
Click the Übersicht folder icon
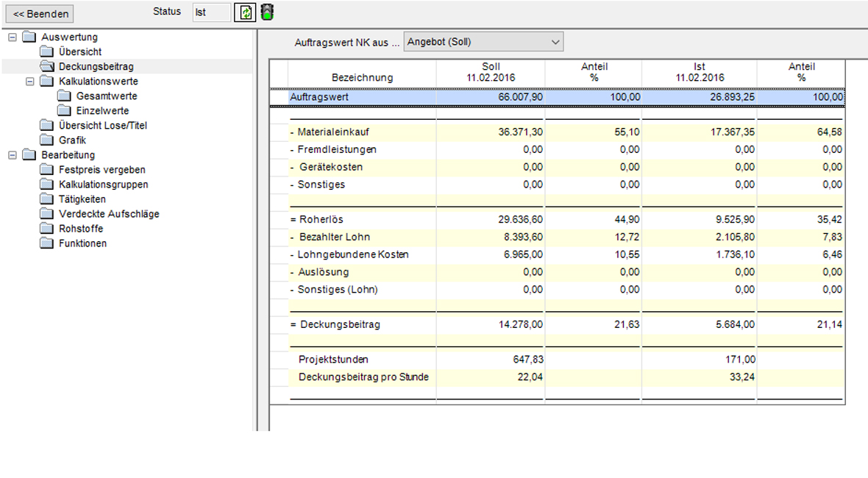coord(46,52)
